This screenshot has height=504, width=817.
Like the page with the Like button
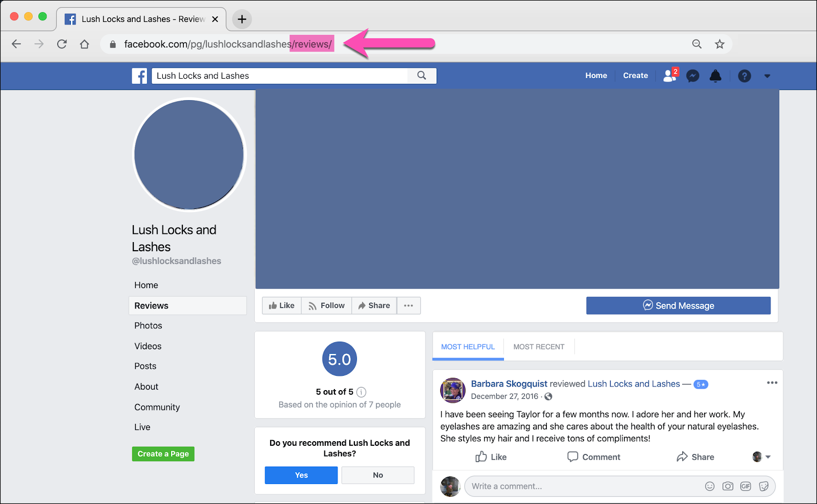click(281, 305)
